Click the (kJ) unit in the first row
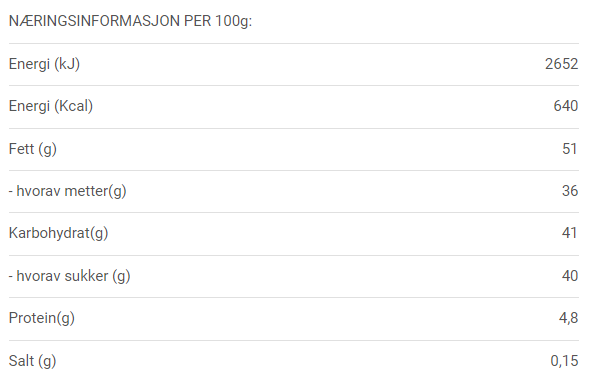 coord(67,64)
